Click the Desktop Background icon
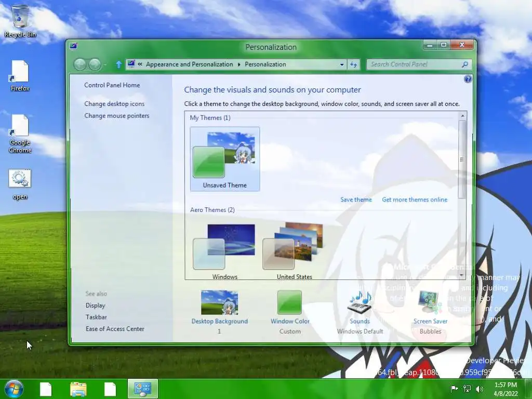This screenshot has width=532, height=399. (x=220, y=302)
